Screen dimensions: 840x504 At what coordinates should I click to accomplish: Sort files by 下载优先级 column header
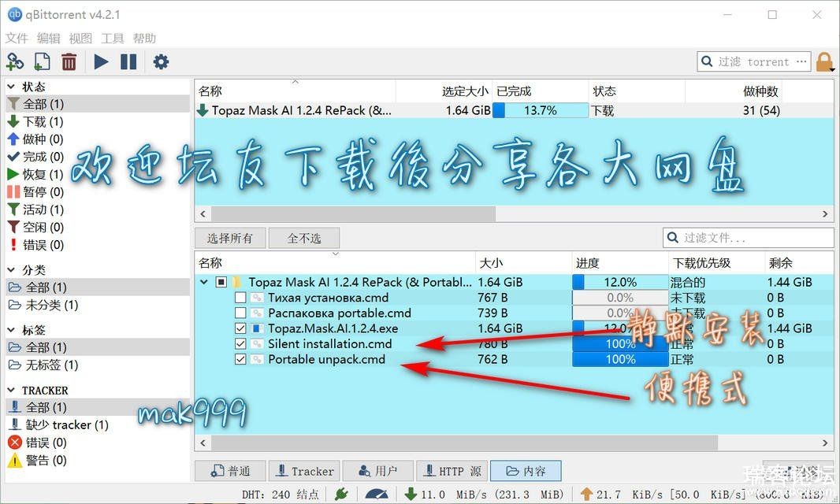(716, 263)
